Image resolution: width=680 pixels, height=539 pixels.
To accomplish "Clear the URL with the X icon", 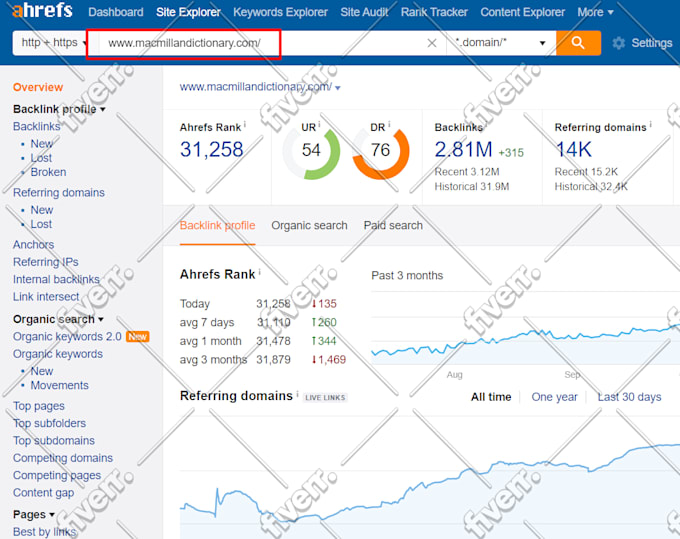I will click(432, 43).
